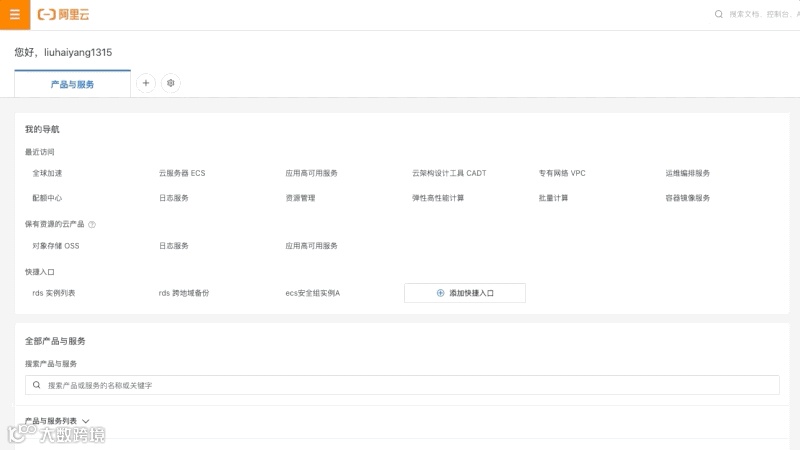800x450 pixels.
Task: Click the 快捷入口 label
Action: 40,272
